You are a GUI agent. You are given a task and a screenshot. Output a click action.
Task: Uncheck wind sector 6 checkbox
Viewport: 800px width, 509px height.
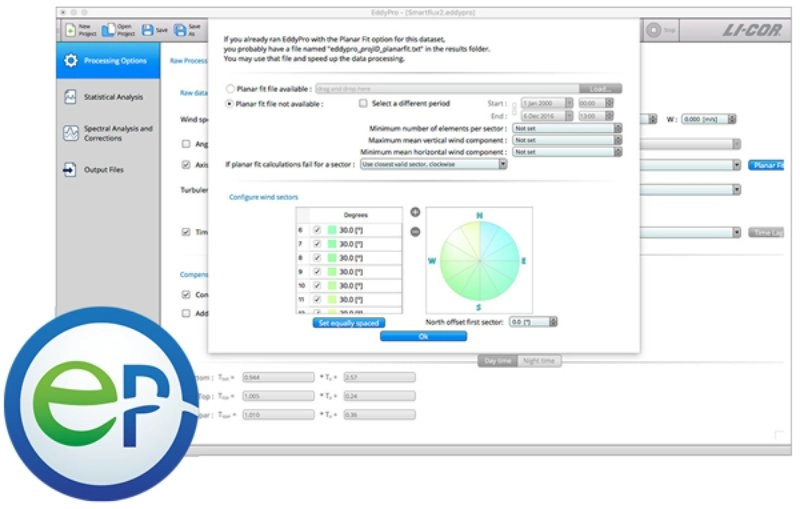click(x=317, y=230)
